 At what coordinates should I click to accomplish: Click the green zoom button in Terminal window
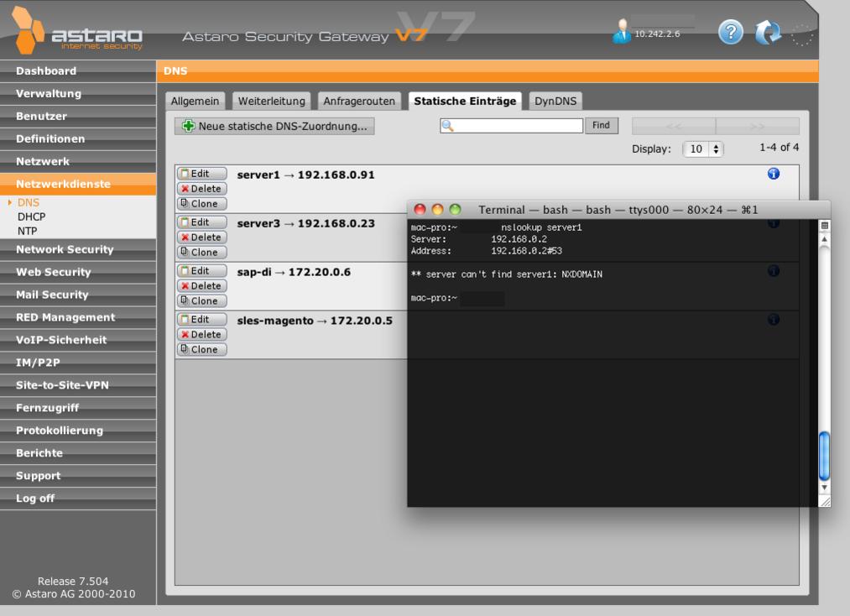(456, 209)
